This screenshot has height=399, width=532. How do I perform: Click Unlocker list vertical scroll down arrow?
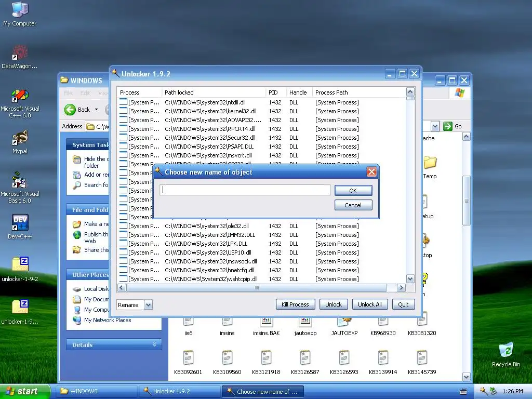pyautogui.click(x=410, y=279)
